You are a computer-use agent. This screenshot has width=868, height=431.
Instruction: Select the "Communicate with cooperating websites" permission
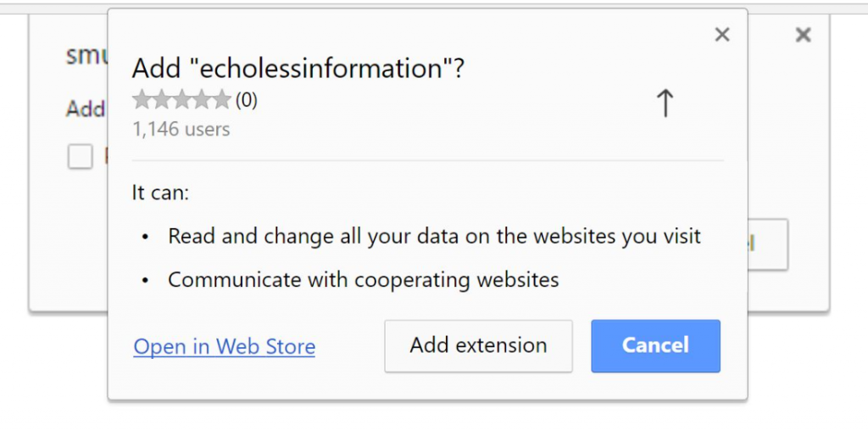coord(363,279)
